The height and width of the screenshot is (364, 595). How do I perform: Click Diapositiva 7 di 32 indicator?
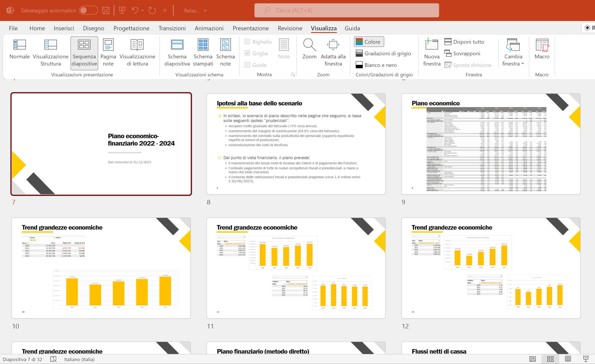(x=22, y=359)
